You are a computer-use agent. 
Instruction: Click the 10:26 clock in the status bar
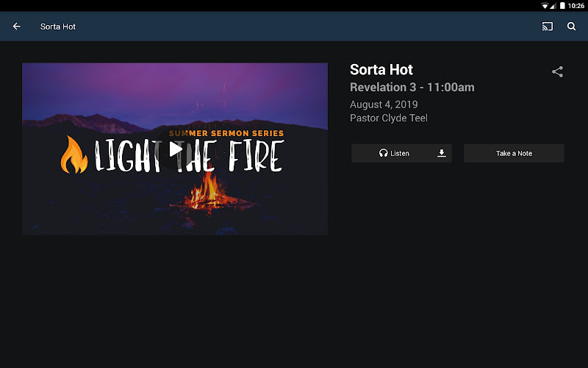[576, 6]
